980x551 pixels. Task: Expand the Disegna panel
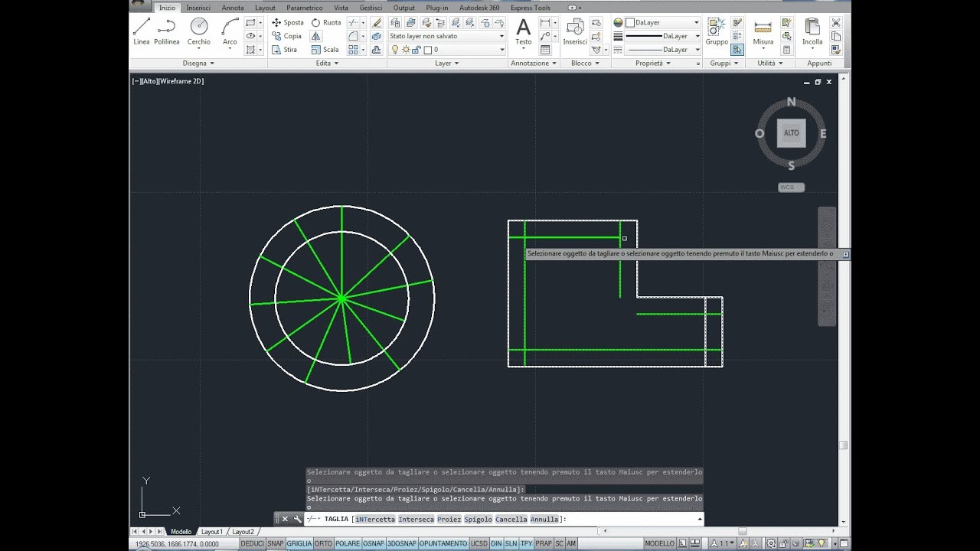coord(198,64)
